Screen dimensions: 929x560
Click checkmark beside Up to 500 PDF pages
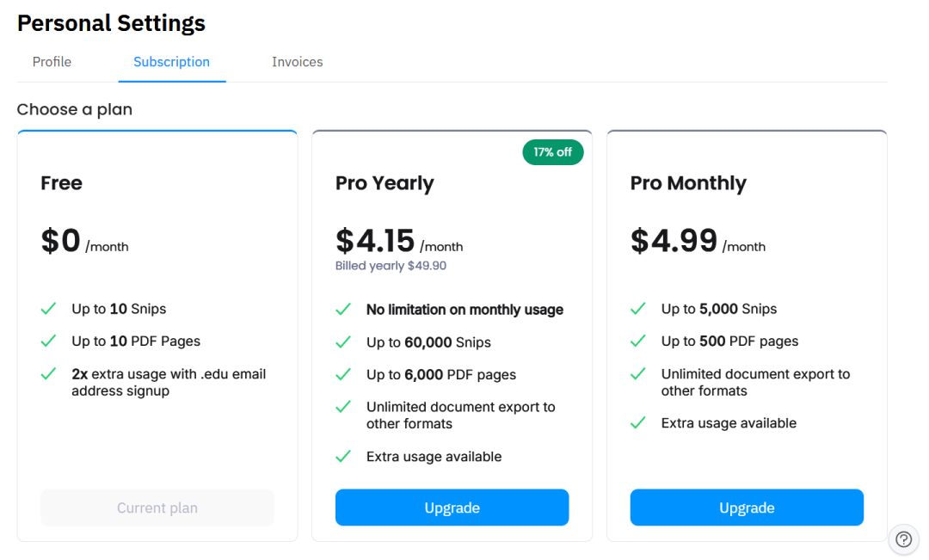point(638,342)
